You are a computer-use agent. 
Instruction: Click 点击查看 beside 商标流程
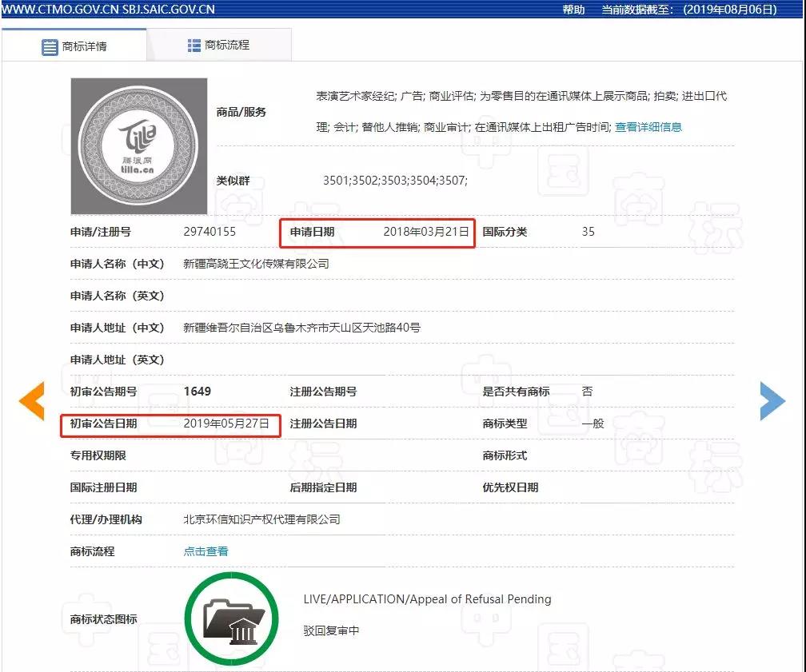coord(205,551)
